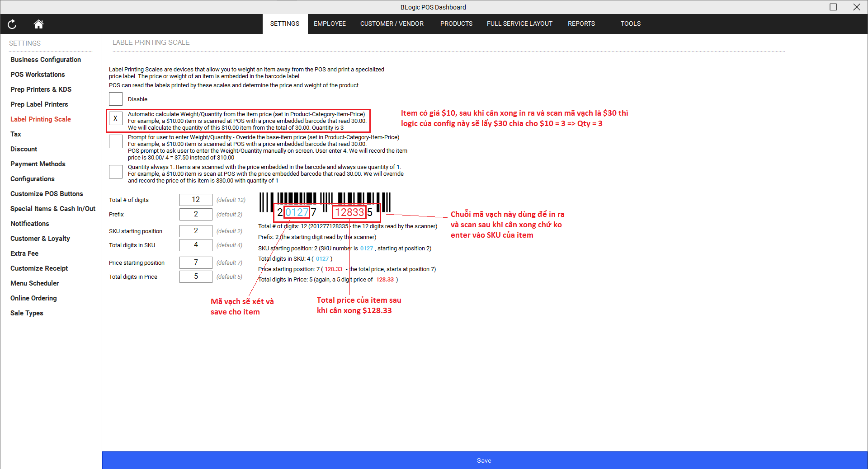Image resolution: width=868 pixels, height=469 pixels.
Task: Open the TOOLS menu tab
Action: [630, 24]
